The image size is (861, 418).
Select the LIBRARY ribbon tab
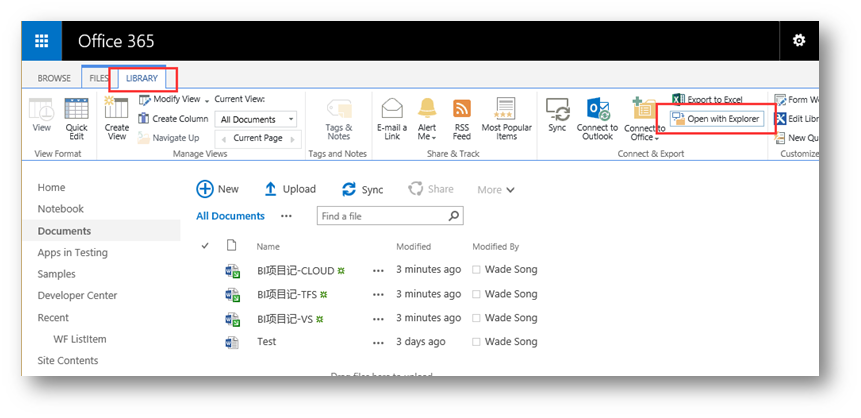coord(142,79)
